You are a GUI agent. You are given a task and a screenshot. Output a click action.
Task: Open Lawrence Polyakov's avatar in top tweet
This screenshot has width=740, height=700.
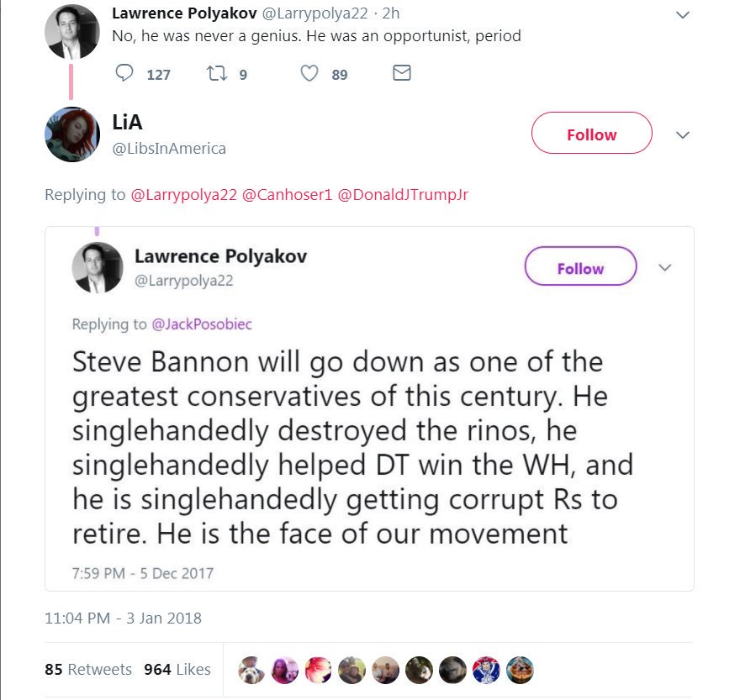click(72, 32)
